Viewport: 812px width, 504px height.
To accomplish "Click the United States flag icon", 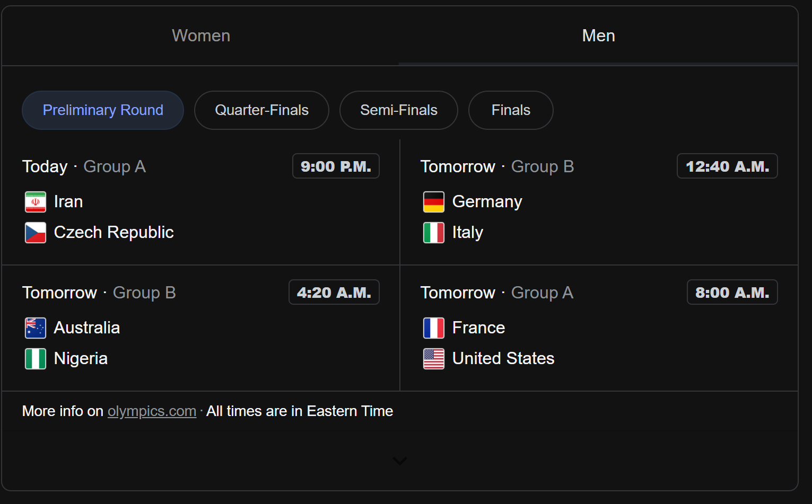I will [x=433, y=359].
